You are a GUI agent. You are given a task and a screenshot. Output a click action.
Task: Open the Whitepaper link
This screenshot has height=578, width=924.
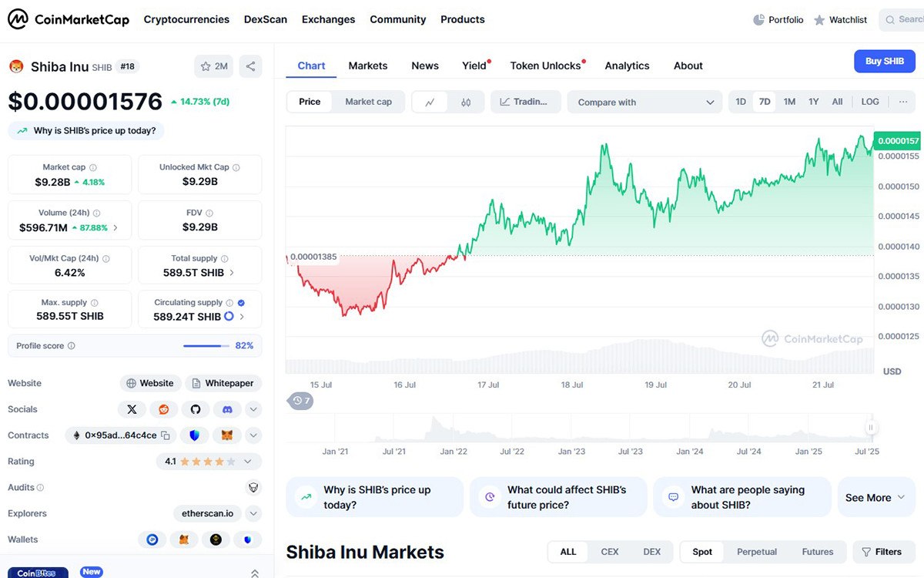(x=223, y=383)
